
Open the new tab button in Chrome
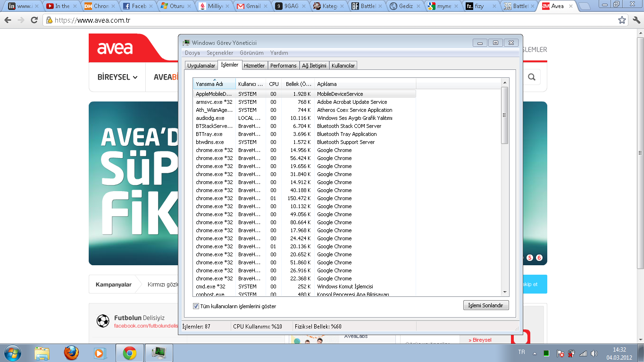coord(585,6)
